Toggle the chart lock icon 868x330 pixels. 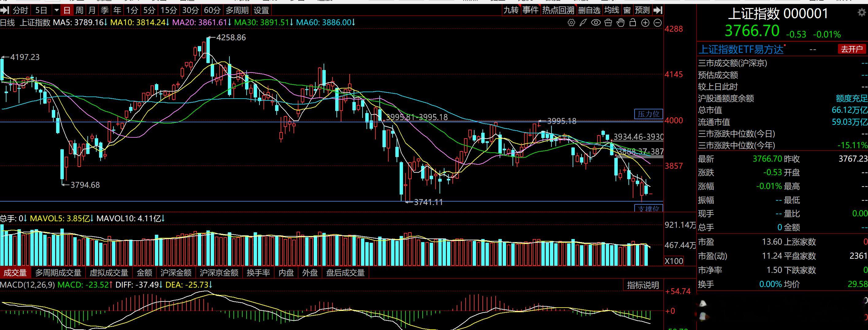coord(633,23)
